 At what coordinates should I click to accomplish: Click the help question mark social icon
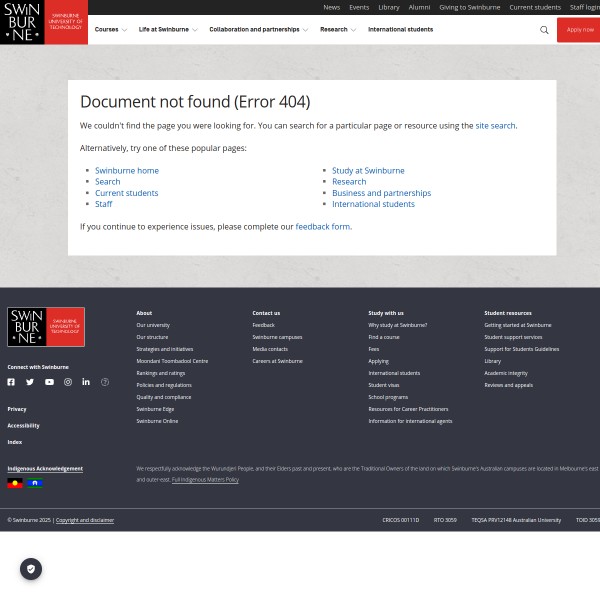point(105,382)
